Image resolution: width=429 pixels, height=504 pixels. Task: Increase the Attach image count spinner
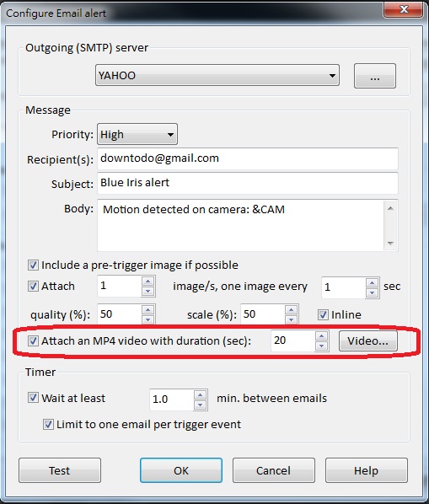[x=147, y=281]
